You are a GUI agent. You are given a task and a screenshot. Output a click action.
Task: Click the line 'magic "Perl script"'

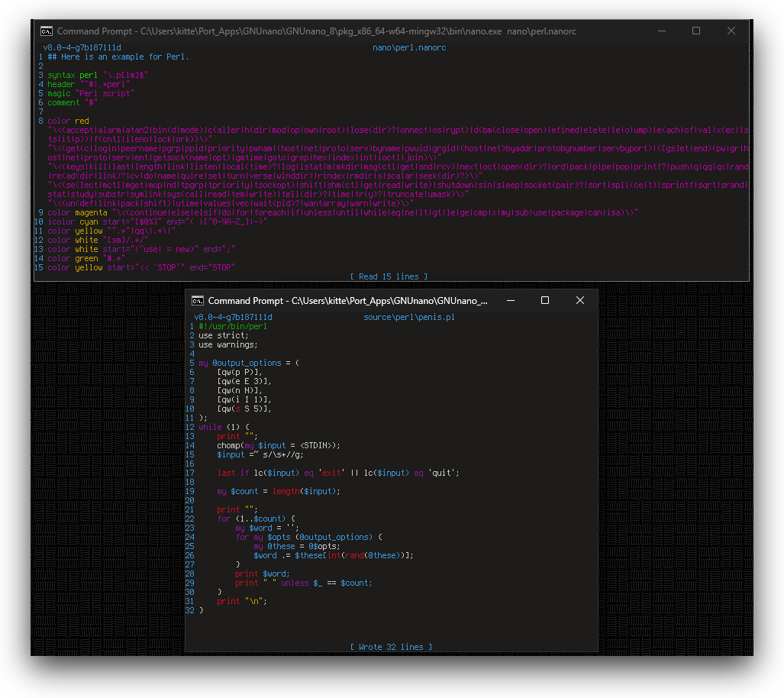point(91,94)
